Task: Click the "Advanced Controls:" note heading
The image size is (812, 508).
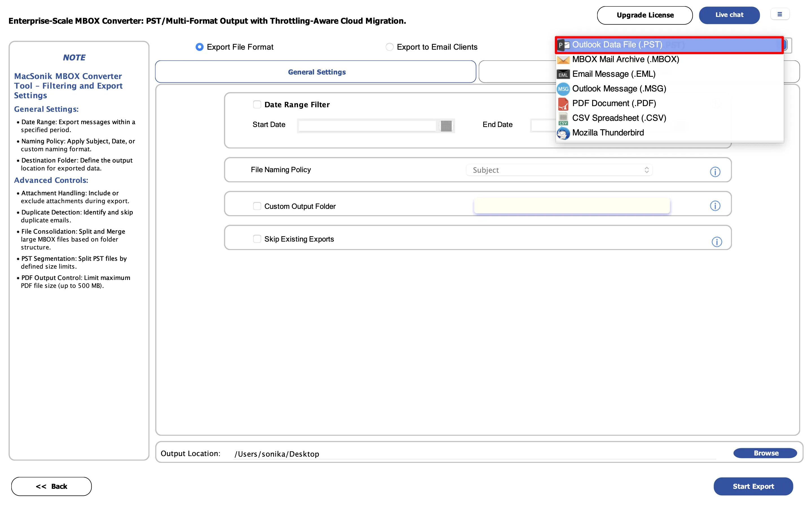Action: (x=51, y=180)
